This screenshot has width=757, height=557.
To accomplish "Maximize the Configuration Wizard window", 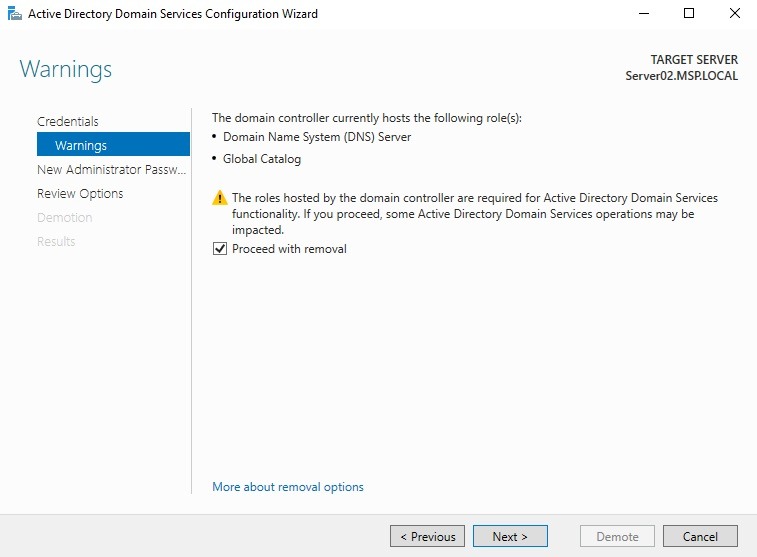I will (x=689, y=14).
